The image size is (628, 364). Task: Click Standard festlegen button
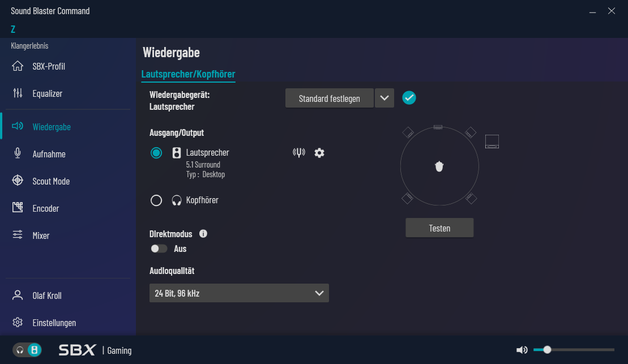[x=329, y=98]
